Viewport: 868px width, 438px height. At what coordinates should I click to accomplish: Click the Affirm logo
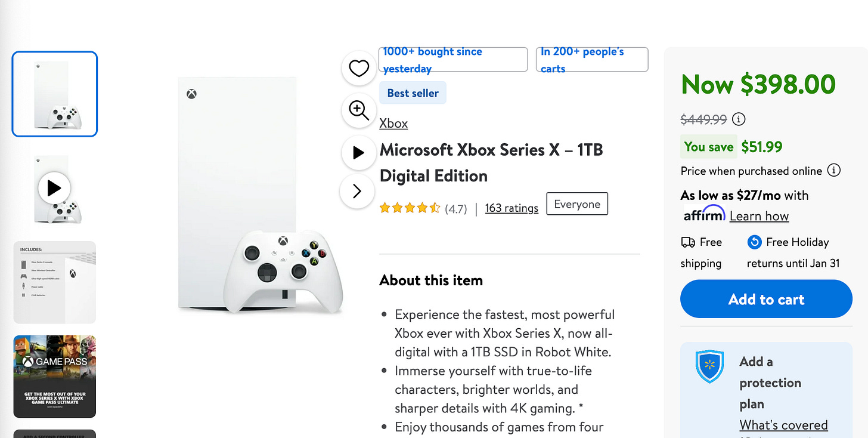tap(704, 215)
